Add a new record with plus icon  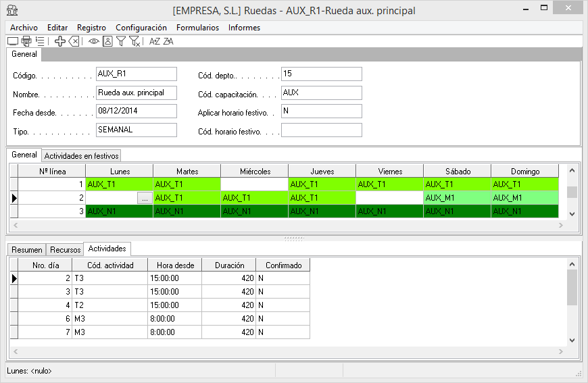tap(60, 41)
